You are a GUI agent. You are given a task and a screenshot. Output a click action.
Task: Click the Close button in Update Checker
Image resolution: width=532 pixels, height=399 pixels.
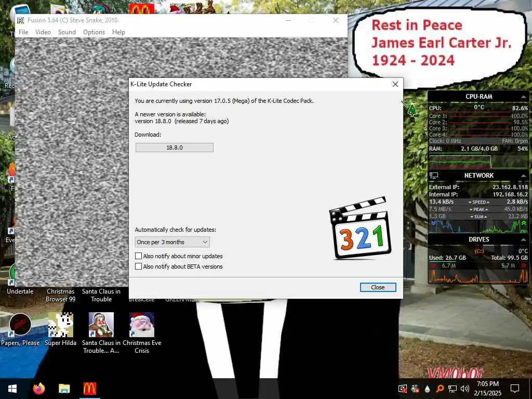tap(378, 287)
